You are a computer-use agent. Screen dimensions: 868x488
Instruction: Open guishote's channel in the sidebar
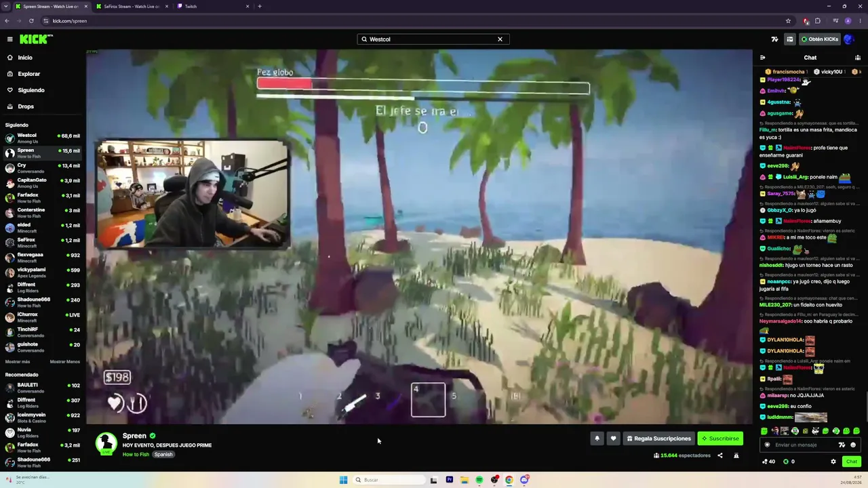pyautogui.click(x=42, y=347)
